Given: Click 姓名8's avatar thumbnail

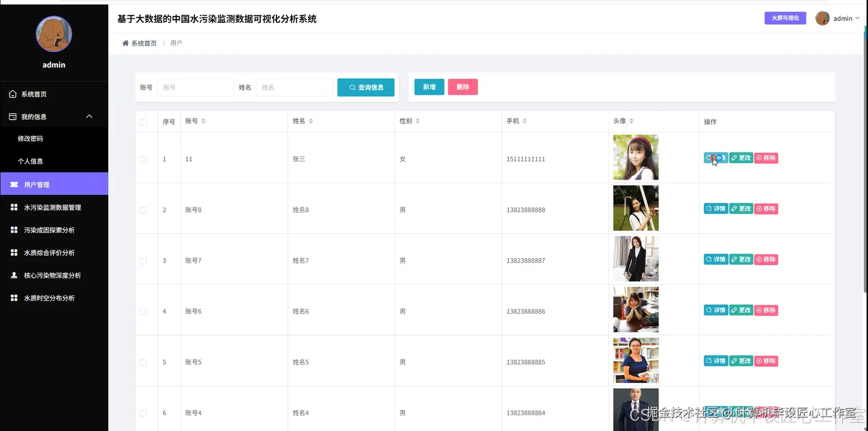Looking at the screenshot, I should [x=636, y=208].
